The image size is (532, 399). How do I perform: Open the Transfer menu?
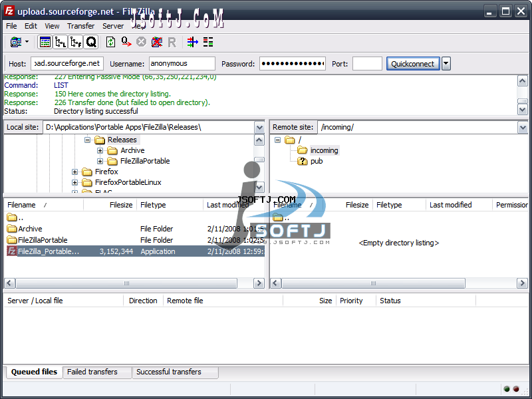coord(80,26)
